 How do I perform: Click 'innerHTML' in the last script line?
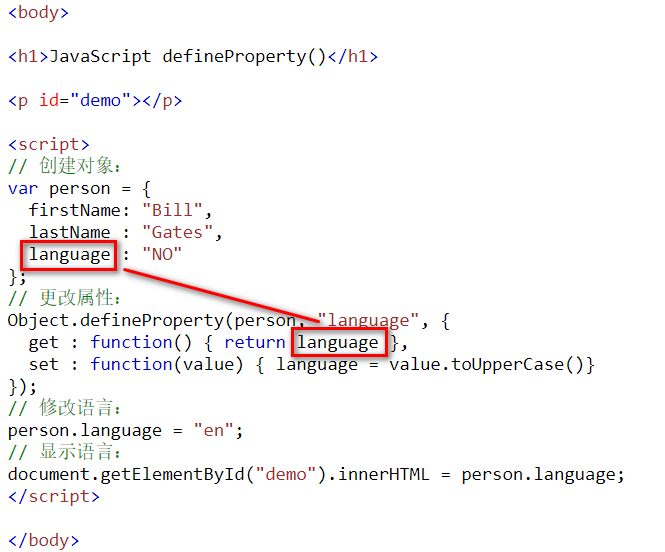click(383, 474)
